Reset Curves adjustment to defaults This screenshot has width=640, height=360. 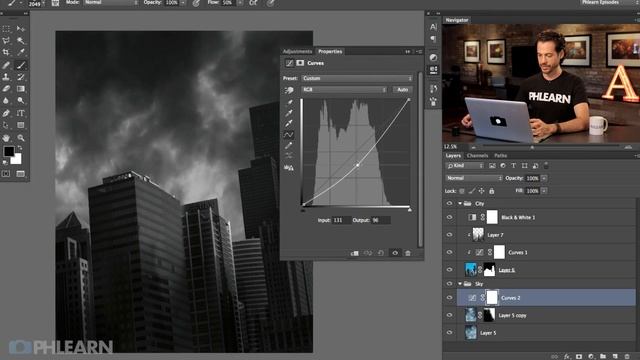click(x=381, y=253)
